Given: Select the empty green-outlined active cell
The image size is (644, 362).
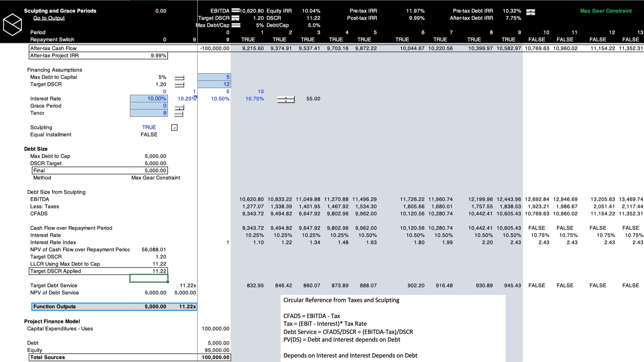Looking at the screenshot, I should 149,278.
